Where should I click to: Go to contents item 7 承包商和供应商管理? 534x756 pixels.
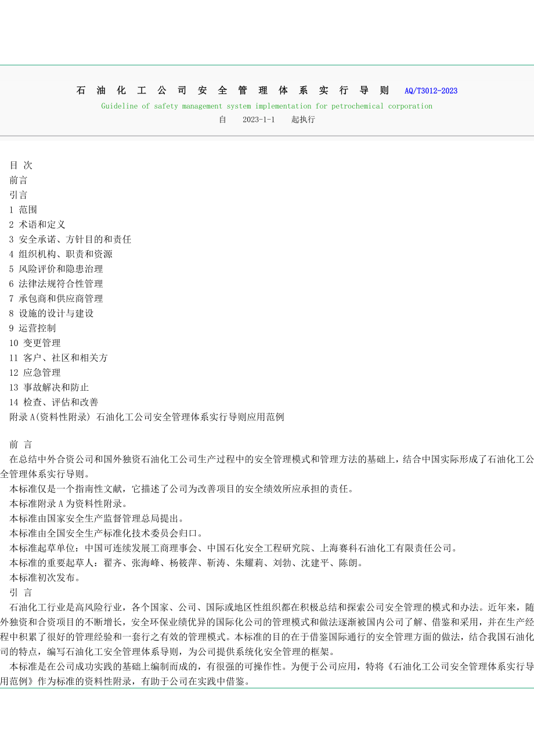coord(56,298)
